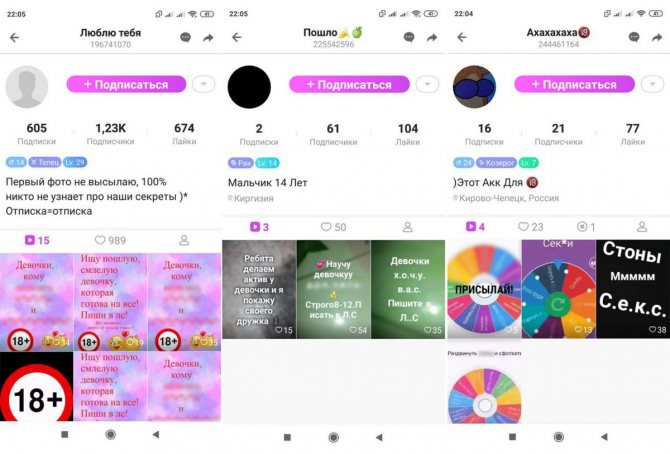Screen dimensions: 670x454
Task: Expand dropdown arrow on Ахахахаха profile
Action: [652, 84]
